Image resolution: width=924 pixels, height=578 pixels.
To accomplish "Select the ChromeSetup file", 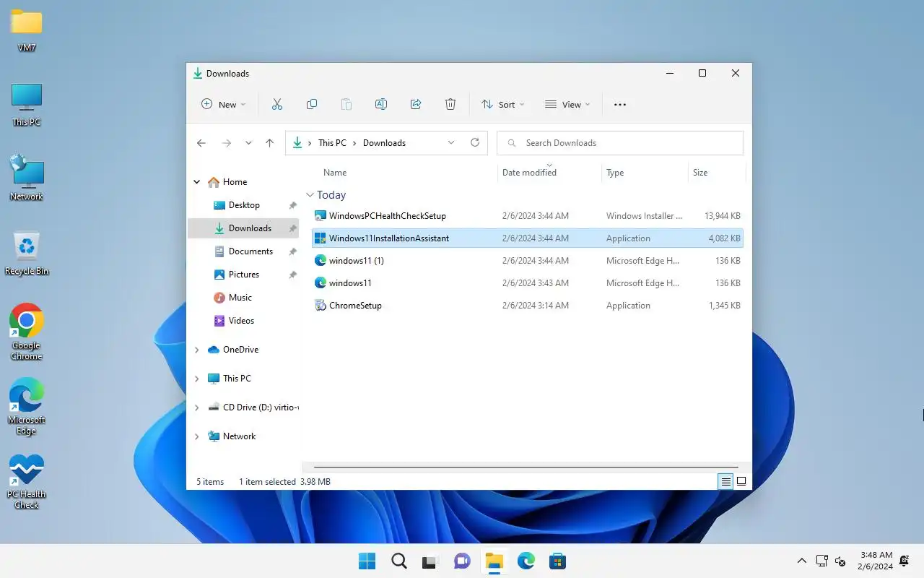I will coord(528,306).
